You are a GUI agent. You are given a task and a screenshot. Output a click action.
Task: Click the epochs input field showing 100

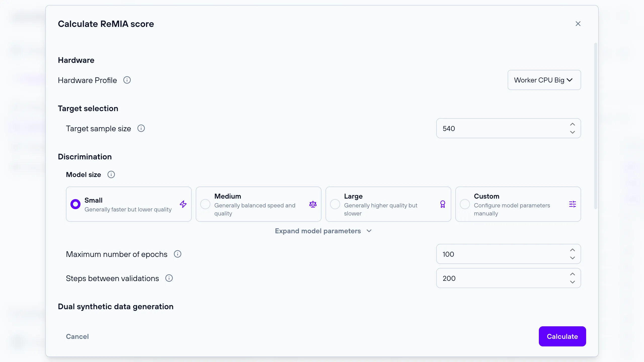[509, 254]
